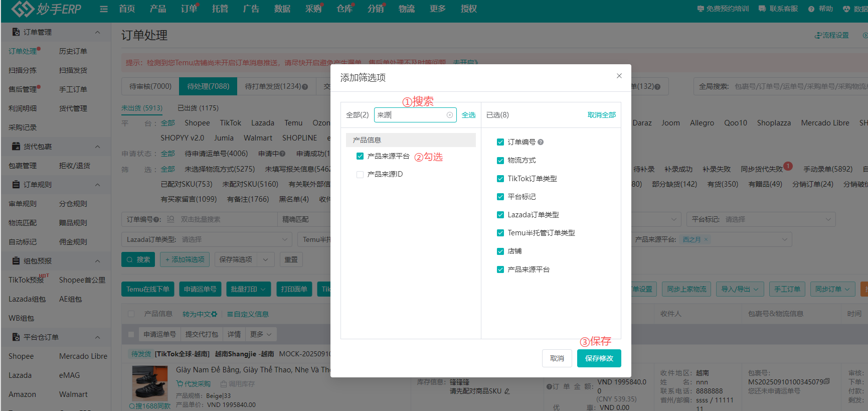Screen dimensions: 868x411
Task: Open the 采购 top menu
Action: 313,9
